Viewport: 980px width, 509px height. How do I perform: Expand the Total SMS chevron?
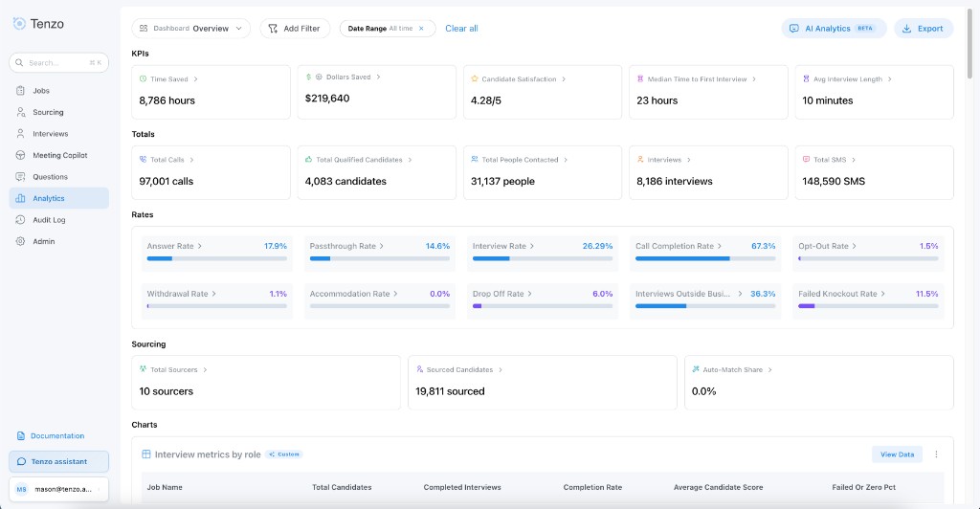click(853, 160)
